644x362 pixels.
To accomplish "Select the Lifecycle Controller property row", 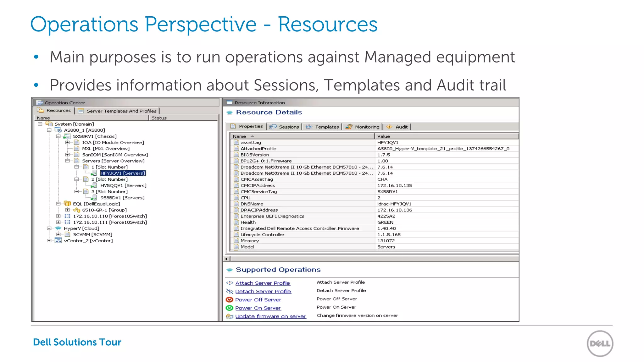I will click(x=374, y=234).
